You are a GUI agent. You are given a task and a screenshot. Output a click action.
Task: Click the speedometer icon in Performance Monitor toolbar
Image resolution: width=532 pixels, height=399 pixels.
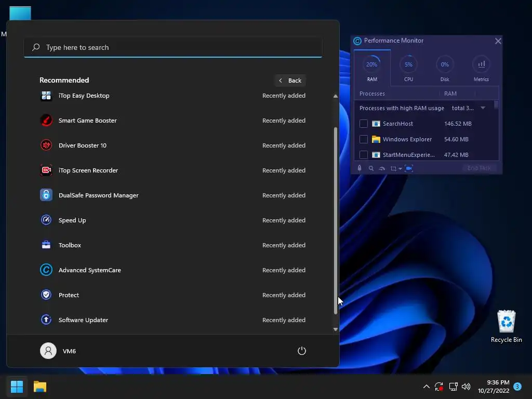point(382,169)
